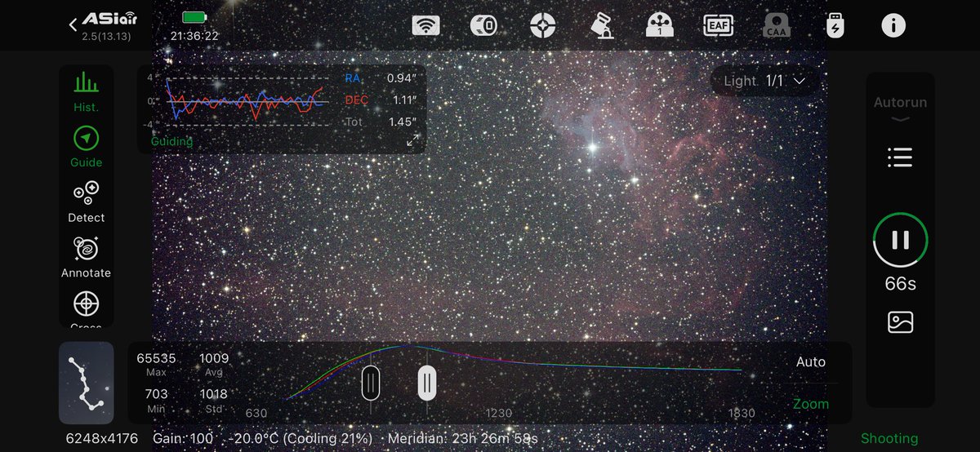The width and height of the screenshot is (980, 452).
Task: Open the info icon in top bar
Action: [x=893, y=25]
